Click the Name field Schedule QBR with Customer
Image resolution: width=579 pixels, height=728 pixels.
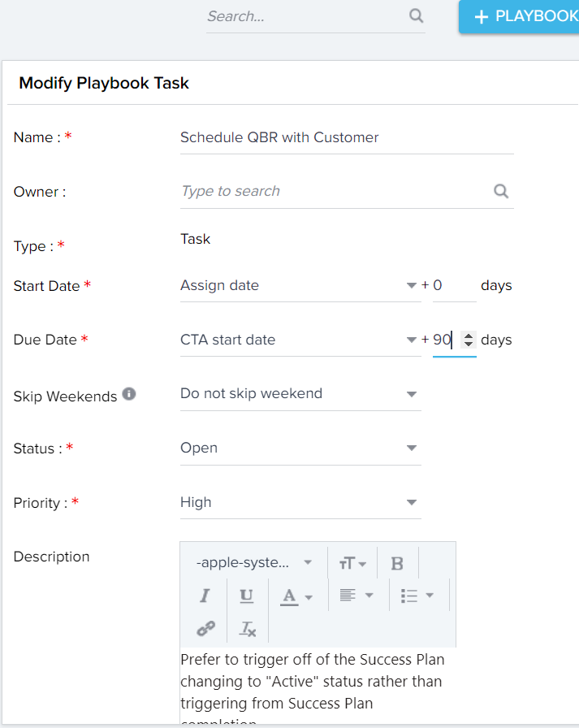point(347,138)
